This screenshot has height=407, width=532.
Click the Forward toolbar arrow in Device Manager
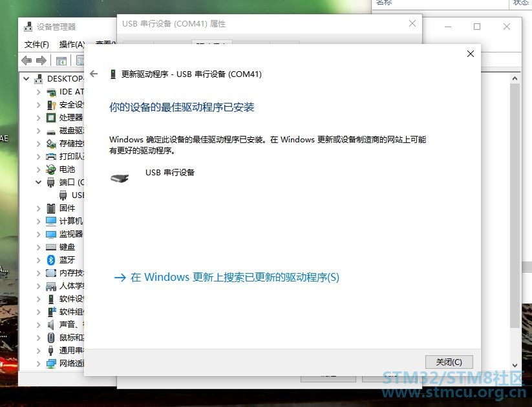41,61
